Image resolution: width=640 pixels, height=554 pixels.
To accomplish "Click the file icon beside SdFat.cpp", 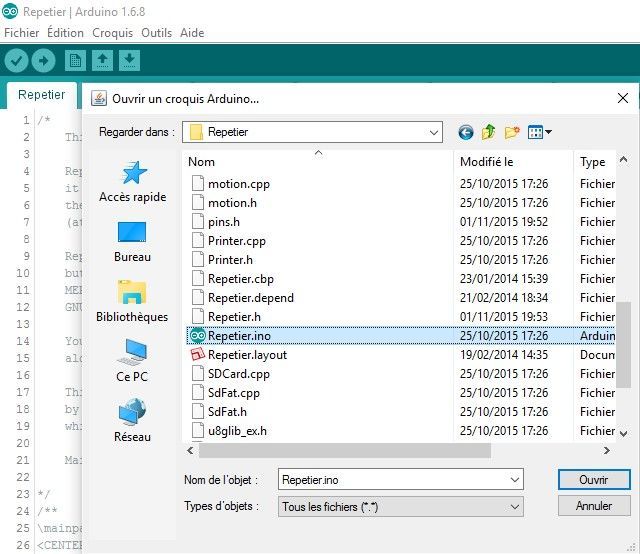I will pyautogui.click(x=198, y=392).
